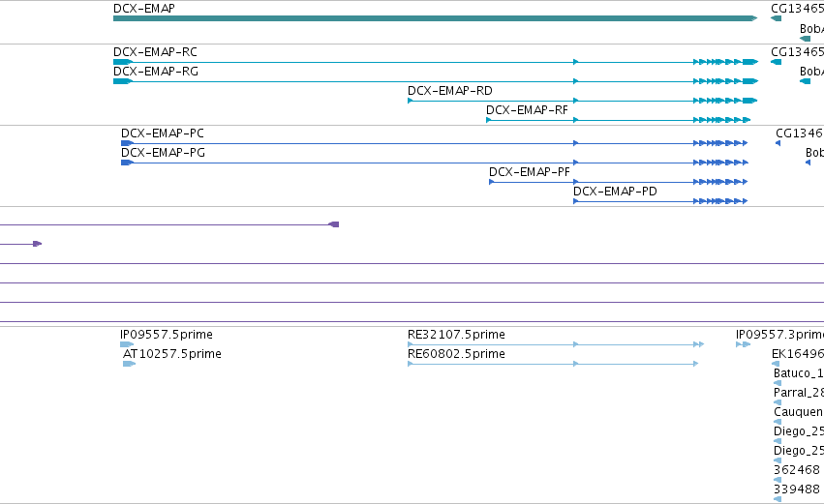Click the AT10257.5prime EST block glyph
This screenshot has height=504, width=824.
[130, 364]
